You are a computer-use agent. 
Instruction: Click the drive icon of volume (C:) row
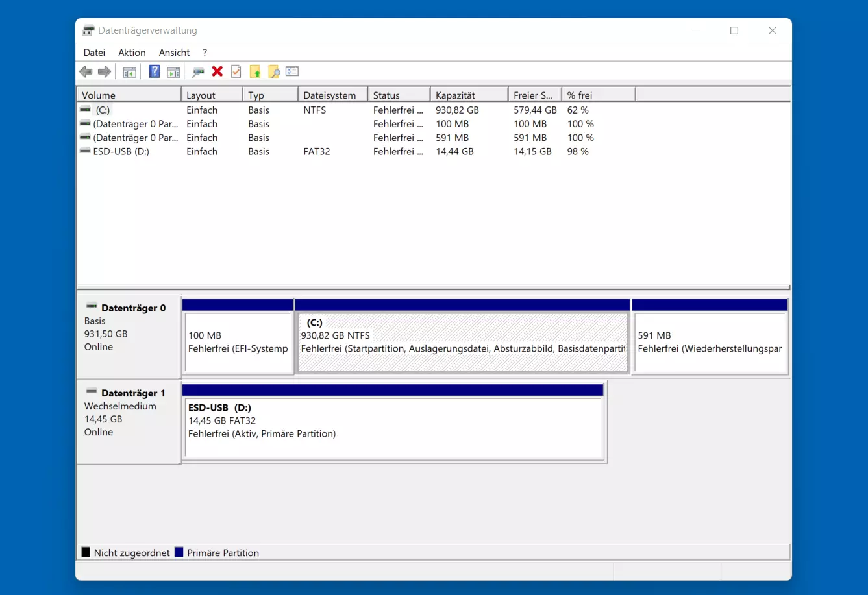[x=85, y=110]
